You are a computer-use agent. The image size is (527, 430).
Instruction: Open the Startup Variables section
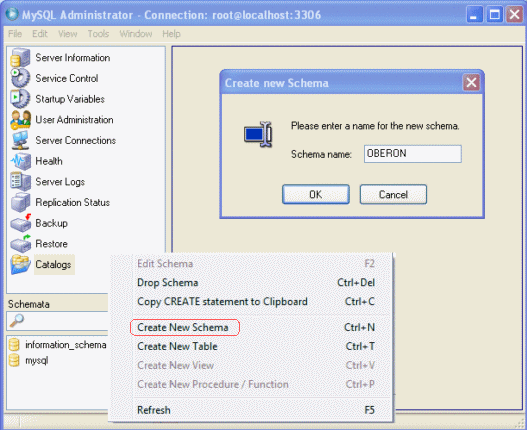pos(70,99)
